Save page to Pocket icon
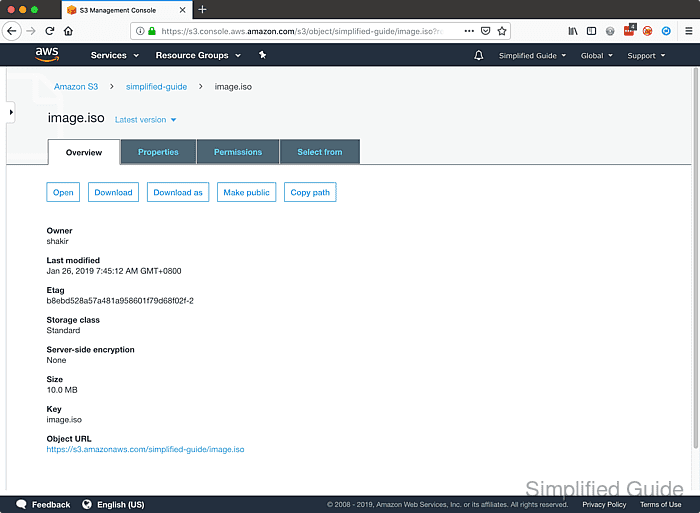Image resolution: width=700 pixels, height=513 pixels. pyautogui.click(x=485, y=31)
